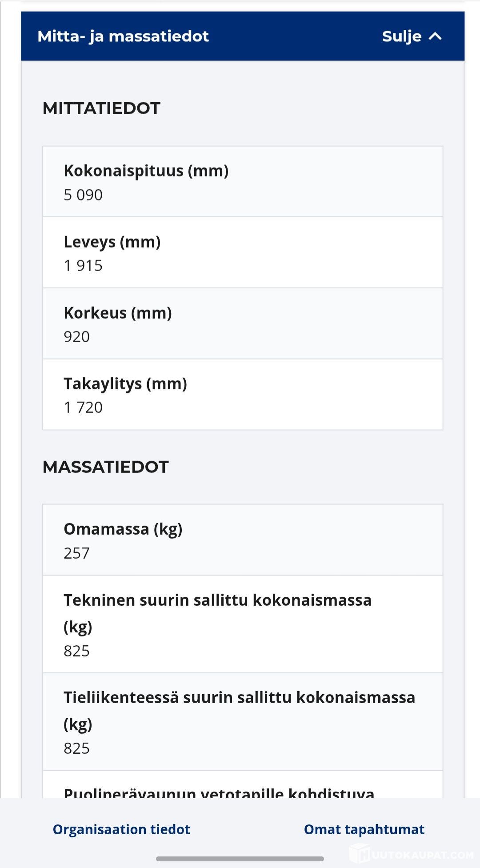Click the 257 own mass value
This screenshot has width=480, height=868.
[76, 553]
